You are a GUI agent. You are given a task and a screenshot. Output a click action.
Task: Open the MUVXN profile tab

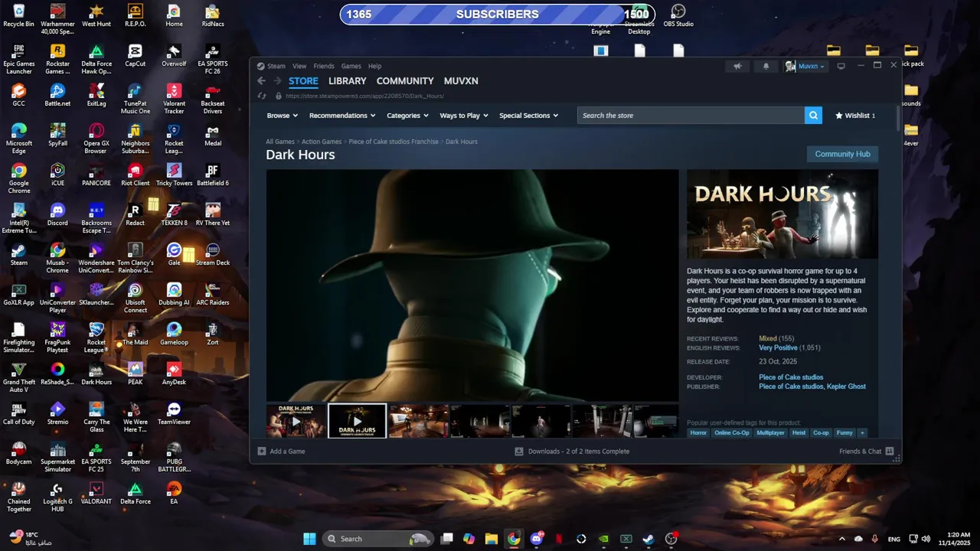click(x=461, y=81)
